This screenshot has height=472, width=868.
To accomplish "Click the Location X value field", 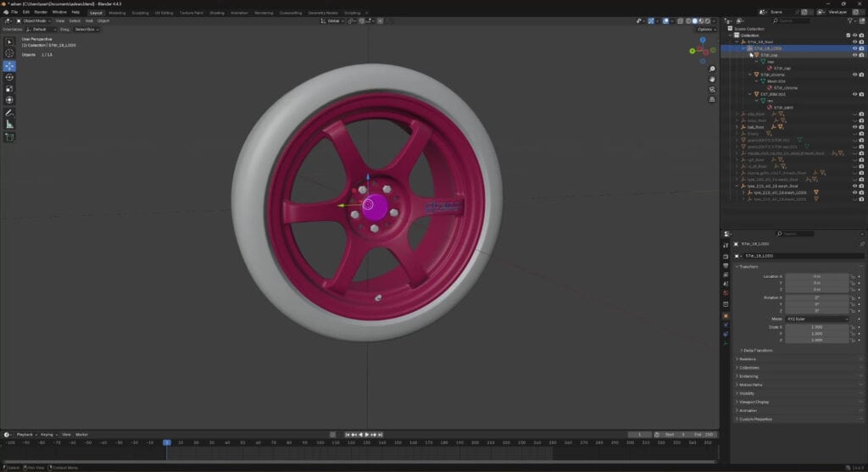I will tap(816, 276).
